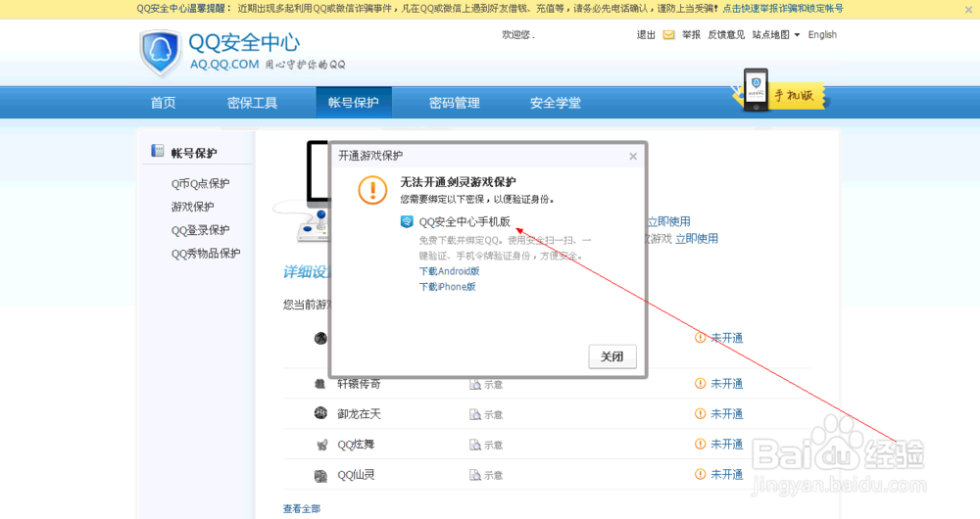Click 未开通 link for QQ炫舞
980x519 pixels.
click(x=727, y=444)
